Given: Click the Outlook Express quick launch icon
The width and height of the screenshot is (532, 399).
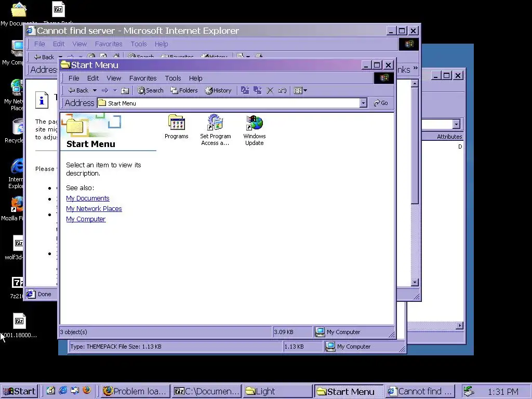Looking at the screenshot, I should pos(75,391).
